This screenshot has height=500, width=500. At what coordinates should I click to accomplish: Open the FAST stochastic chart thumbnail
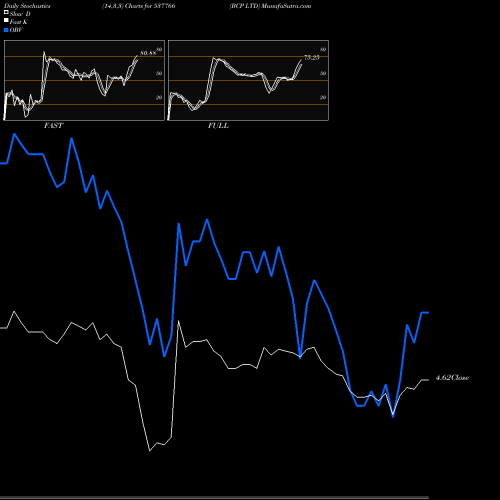click(84, 80)
